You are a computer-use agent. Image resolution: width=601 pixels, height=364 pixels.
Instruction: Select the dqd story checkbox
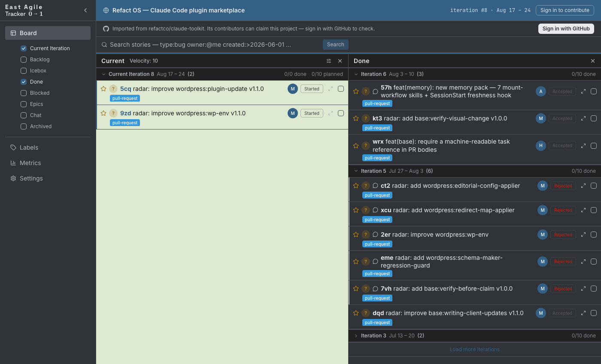point(594,313)
